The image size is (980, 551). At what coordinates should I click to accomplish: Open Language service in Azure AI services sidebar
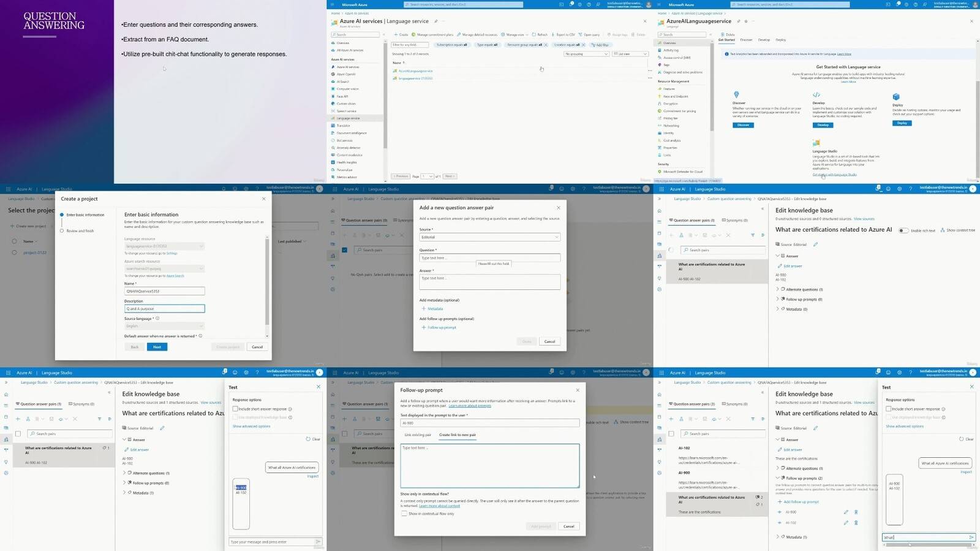356,118
